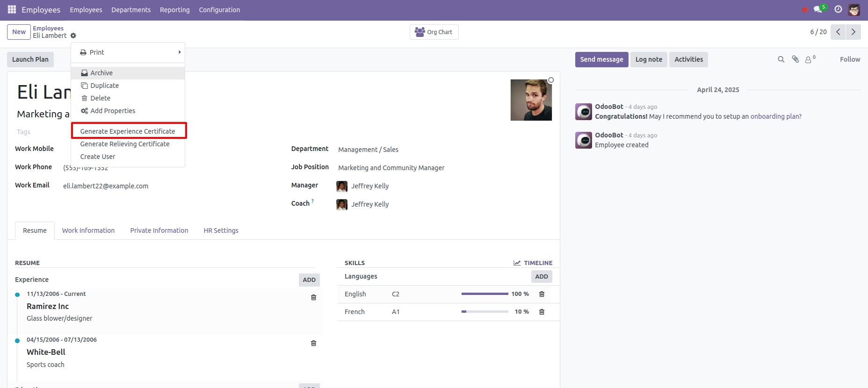Click the Tags field
The width and height of the screenshot is (868, 388).
click(x=23, y=132)
